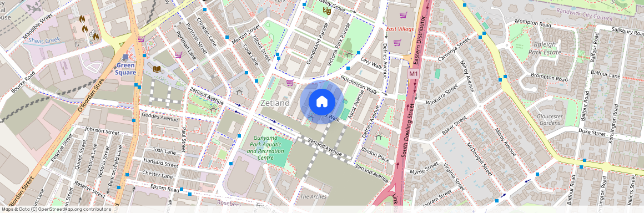Image resolution: width=644 pixels, height=213 pixels.
Task: Select the Winkurra Street label
Action: 442,95
